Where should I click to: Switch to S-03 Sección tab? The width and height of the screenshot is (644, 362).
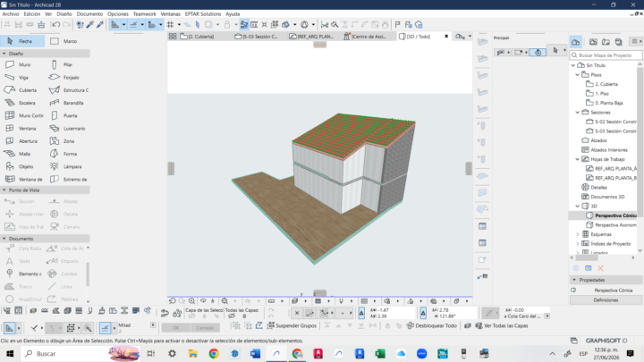[257, 37]
